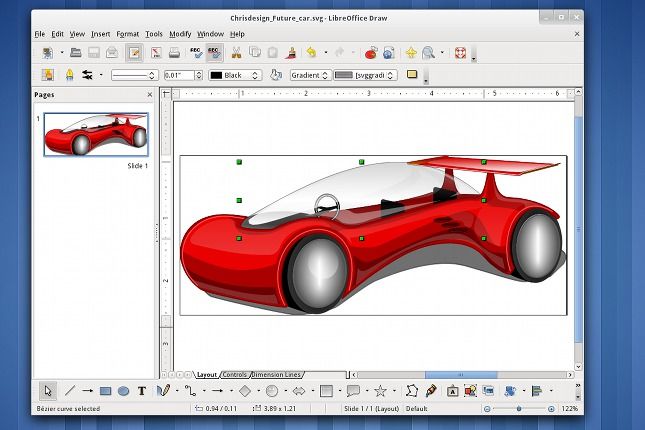
Task: Select the Stars shape tool
Action: pos(380,391)
